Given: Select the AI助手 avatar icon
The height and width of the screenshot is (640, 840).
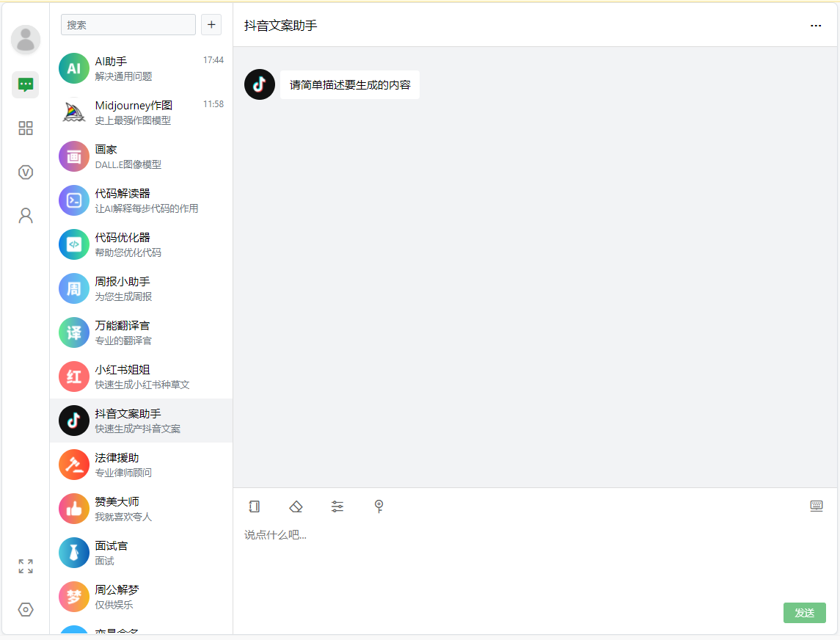Looking at the screenshot, I should pyautogui.click(x=74, y=68).
